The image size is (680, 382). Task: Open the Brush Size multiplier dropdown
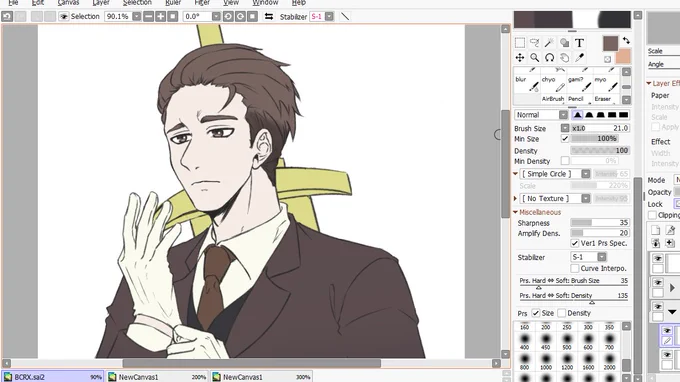pos(565,128)
